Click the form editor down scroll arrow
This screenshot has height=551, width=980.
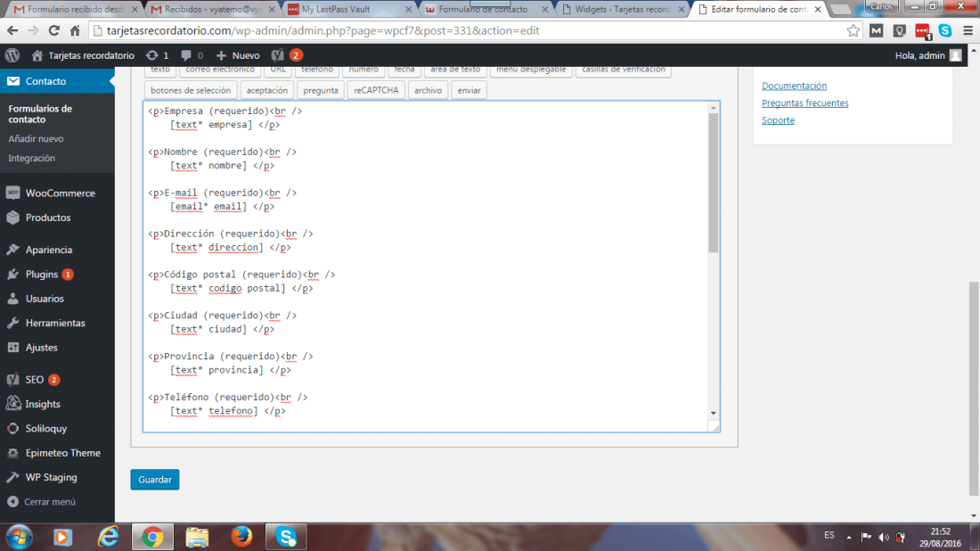pos(713,414)
